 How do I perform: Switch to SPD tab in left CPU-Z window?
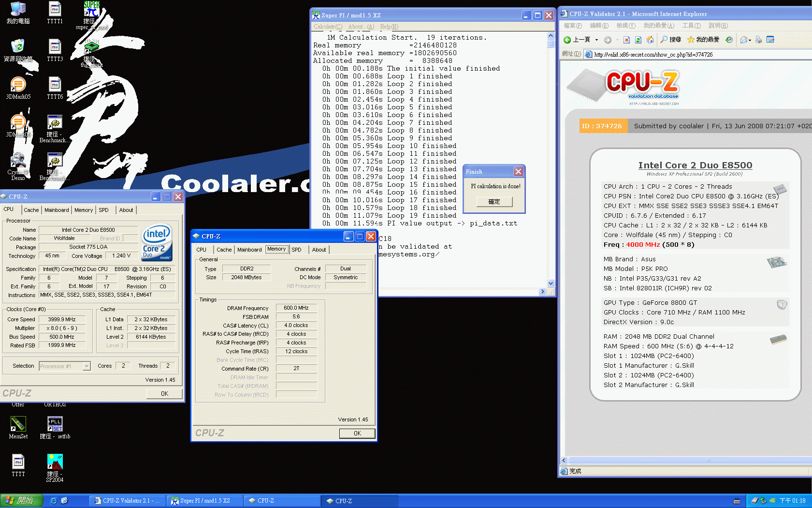click(x=103, y=210)
